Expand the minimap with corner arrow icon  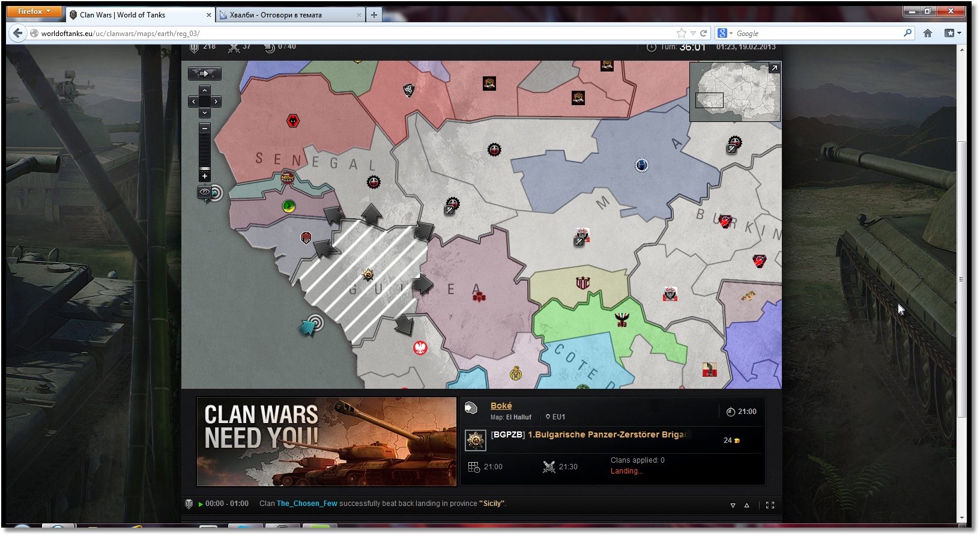coord(774,69)
